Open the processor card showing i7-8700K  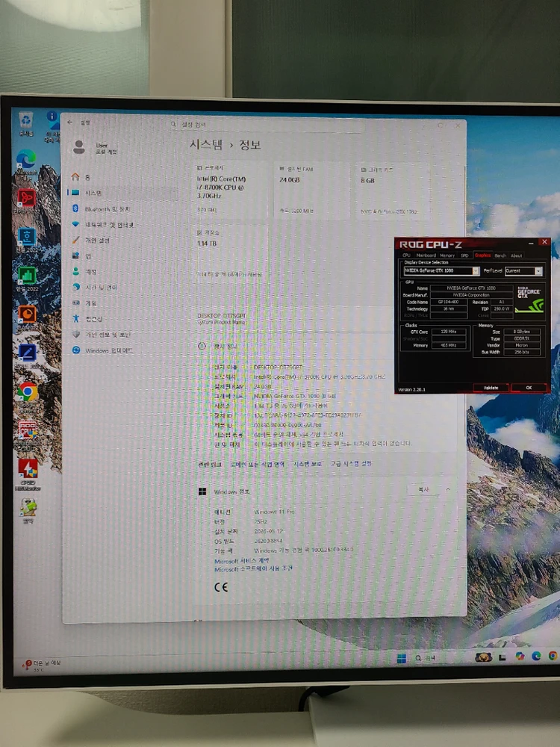pos(231,190)
